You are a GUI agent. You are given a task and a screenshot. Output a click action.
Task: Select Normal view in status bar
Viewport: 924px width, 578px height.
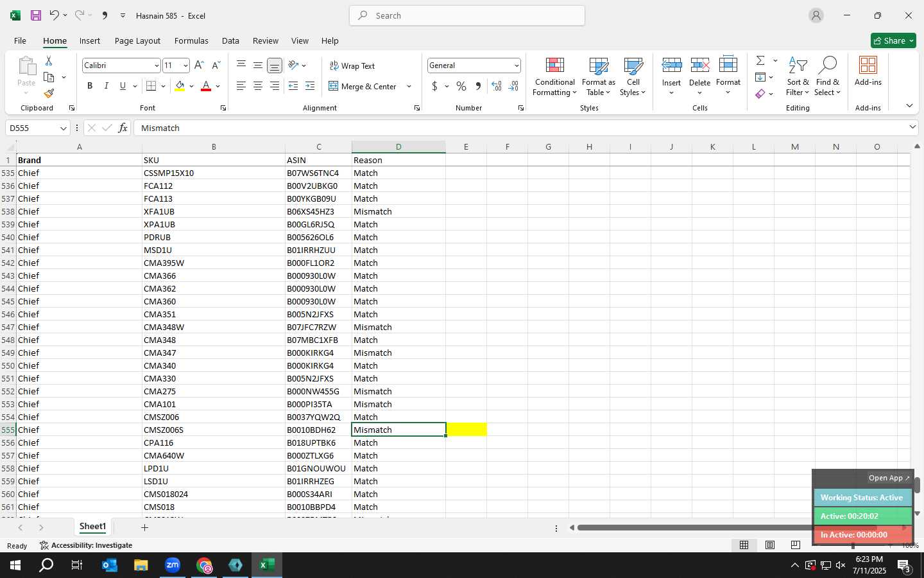[744, 545]
